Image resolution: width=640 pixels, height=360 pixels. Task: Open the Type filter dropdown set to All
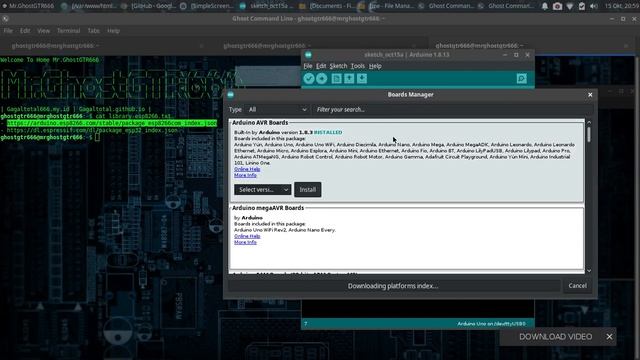coord(278,109)
